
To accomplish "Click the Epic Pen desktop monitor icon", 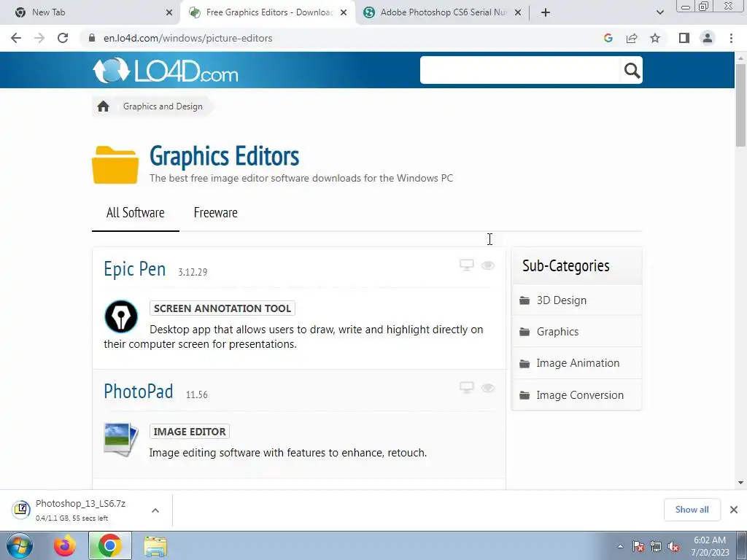I will point(466,265).
